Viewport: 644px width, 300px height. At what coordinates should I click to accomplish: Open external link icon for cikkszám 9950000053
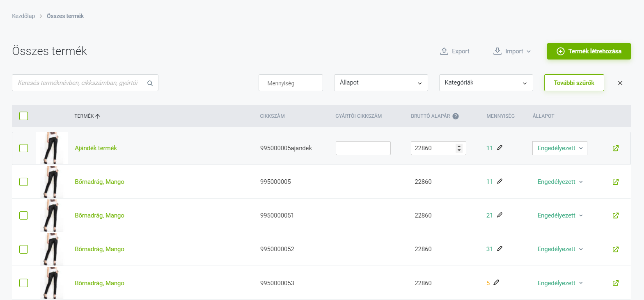[616, 283]
